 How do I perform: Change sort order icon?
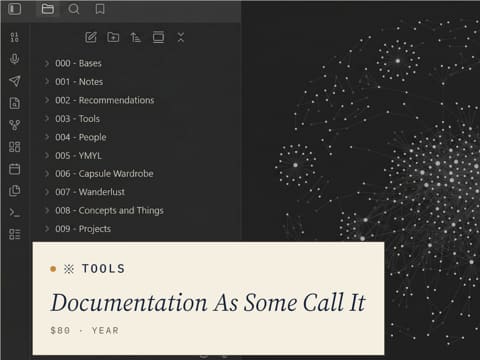[x=136, y=37]
